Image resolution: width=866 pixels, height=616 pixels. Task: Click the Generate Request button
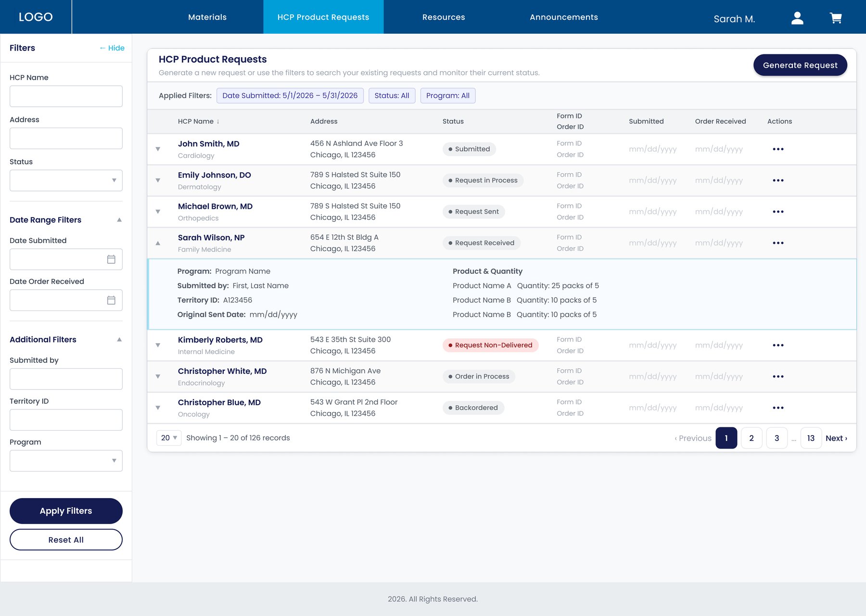800,65
